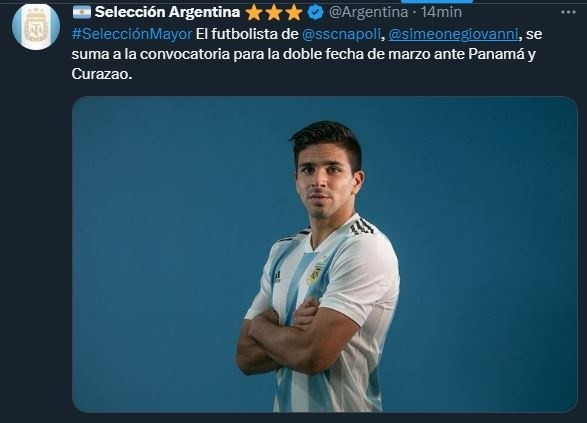
Task: Open the three-dot more options menu
Action: (x=568, y=12)
